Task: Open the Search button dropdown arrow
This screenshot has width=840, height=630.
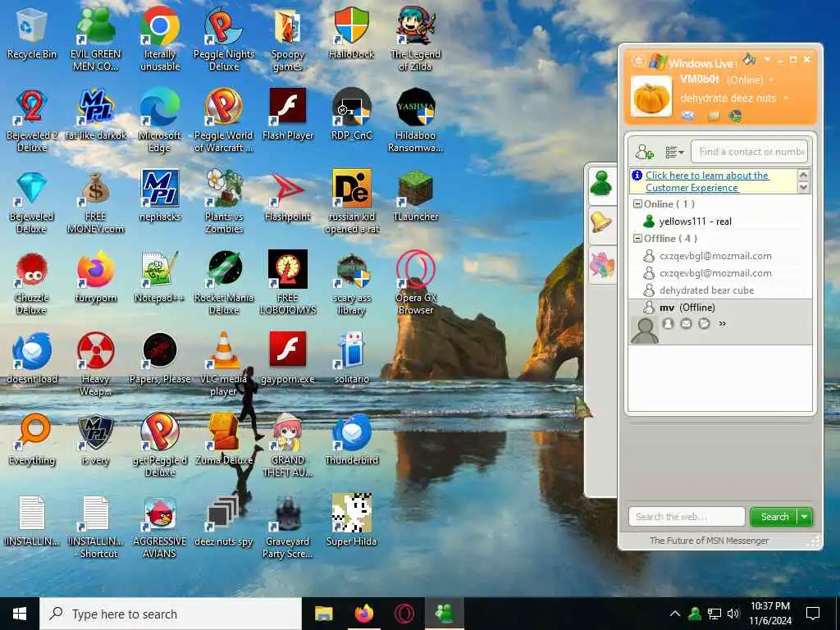Action: coord(805,517)
